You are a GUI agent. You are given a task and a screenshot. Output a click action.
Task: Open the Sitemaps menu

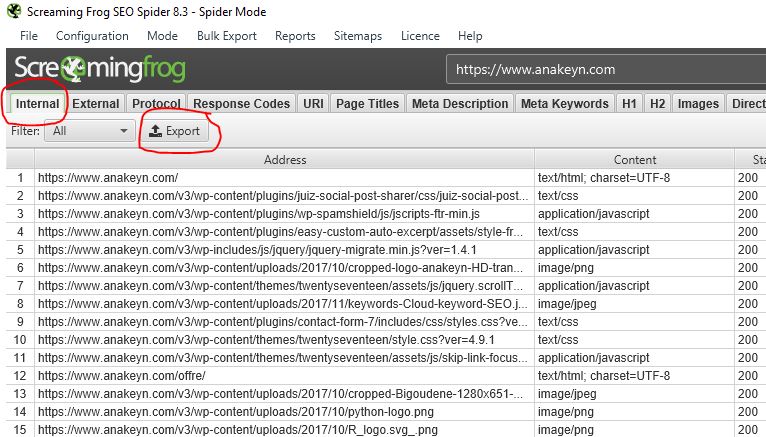point(358,36)
